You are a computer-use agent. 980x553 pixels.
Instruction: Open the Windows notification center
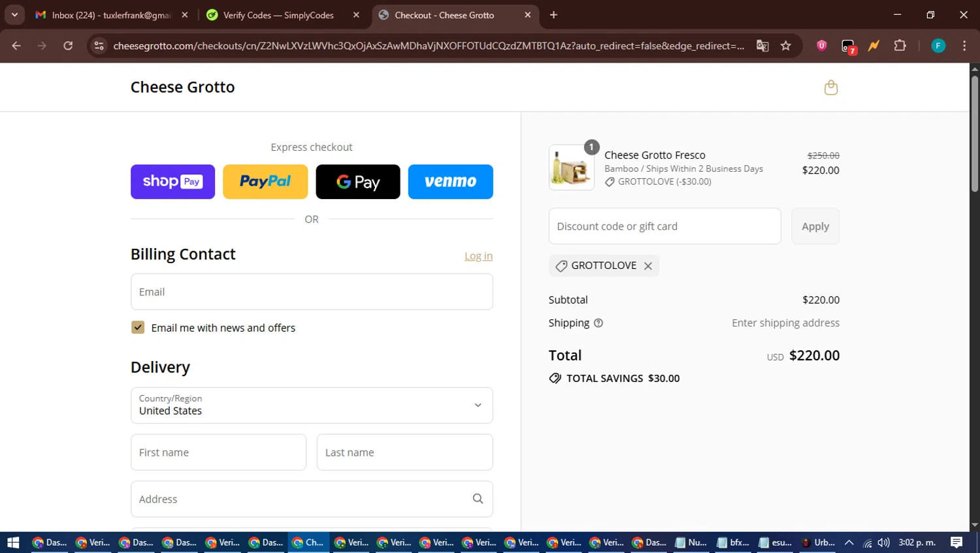[956, 543]
